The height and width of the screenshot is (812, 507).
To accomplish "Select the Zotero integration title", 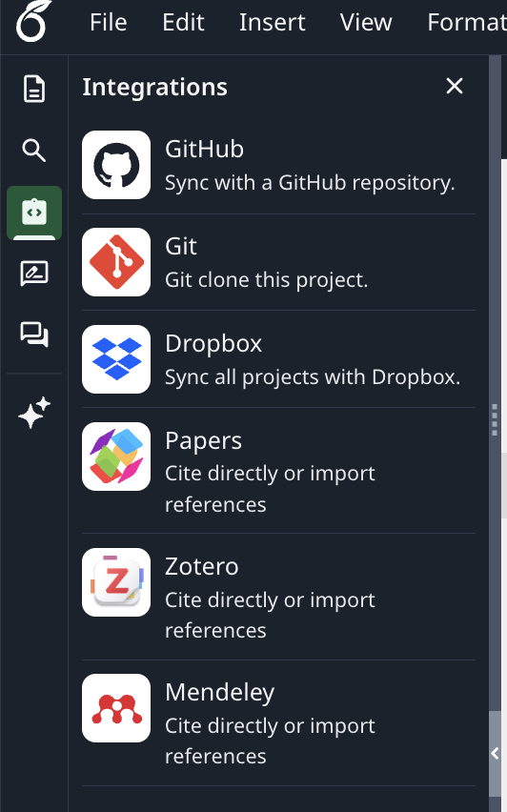I will [201, 566].
